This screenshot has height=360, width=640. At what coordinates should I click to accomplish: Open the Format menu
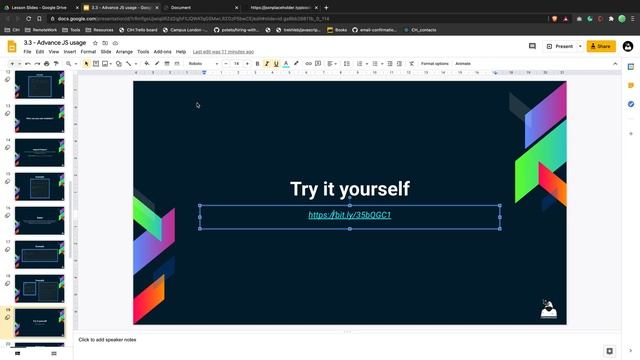[x=88, y=52]
